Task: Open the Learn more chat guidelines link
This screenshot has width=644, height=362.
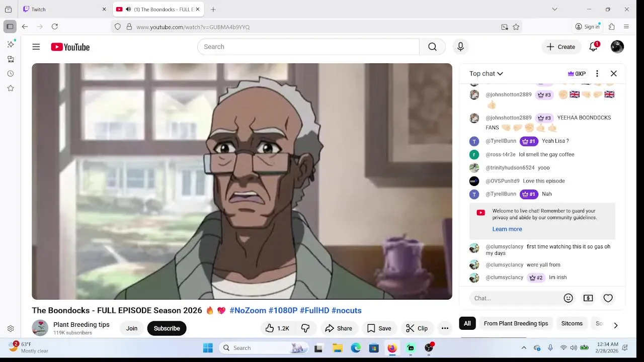Action: click(x=507, y=229)
